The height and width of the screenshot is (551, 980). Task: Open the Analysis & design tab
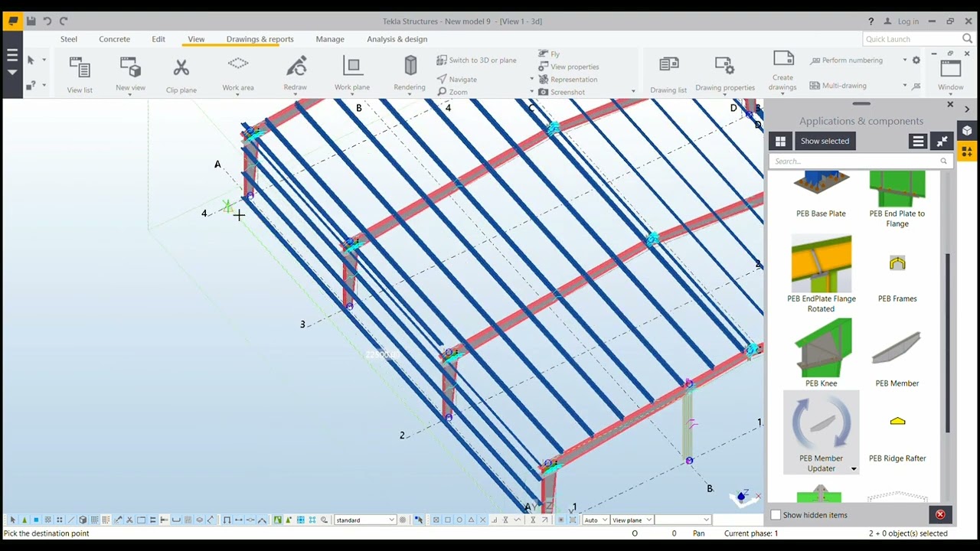(397, 39)
